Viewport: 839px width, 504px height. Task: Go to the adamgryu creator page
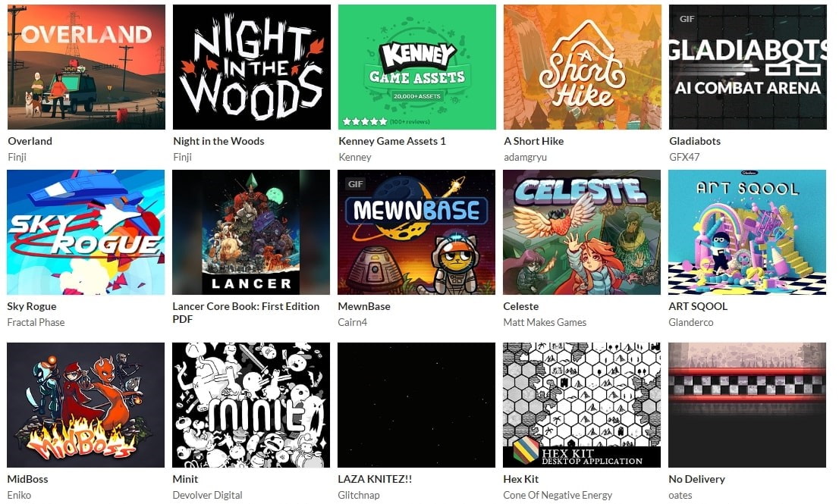pyautogui.click(x=525, y=157)
